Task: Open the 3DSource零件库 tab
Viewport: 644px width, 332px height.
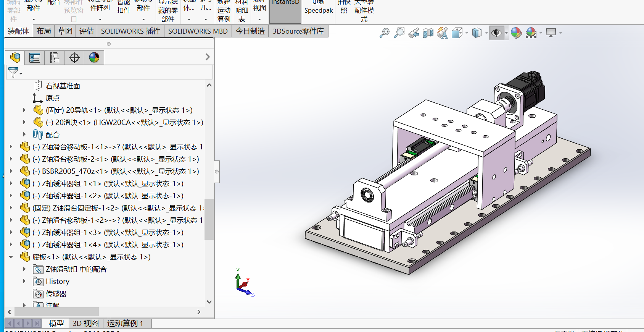Action: 298,31
